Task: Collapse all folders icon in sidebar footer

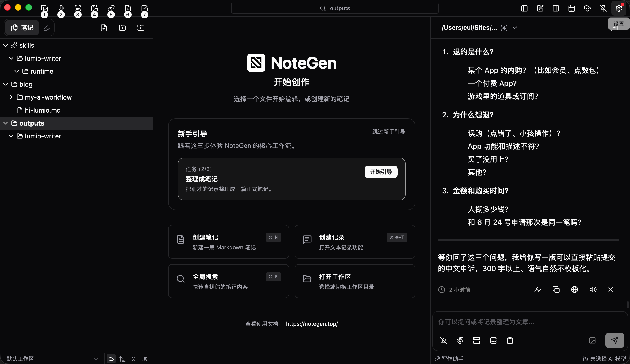Action: (133, 359)
